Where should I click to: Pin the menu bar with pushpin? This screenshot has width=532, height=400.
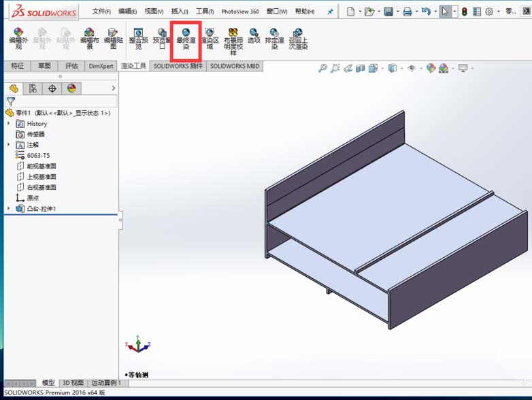[x=330, y=12]
